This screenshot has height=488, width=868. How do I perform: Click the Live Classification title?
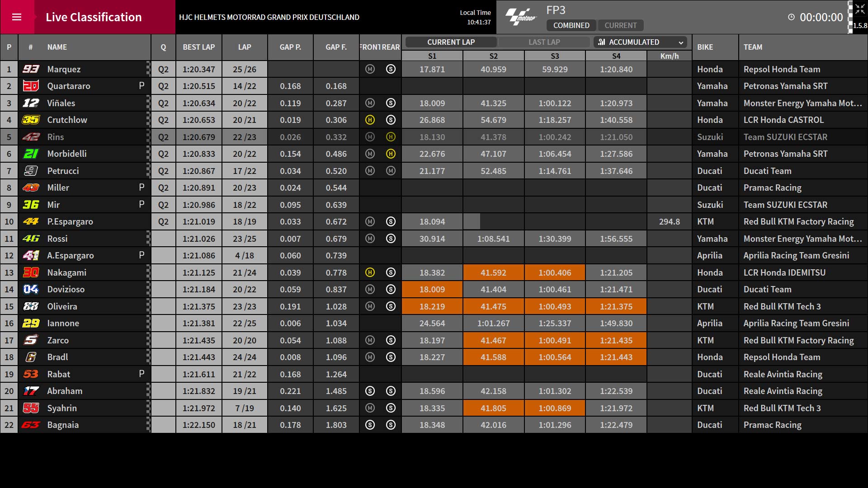[94, 17]
